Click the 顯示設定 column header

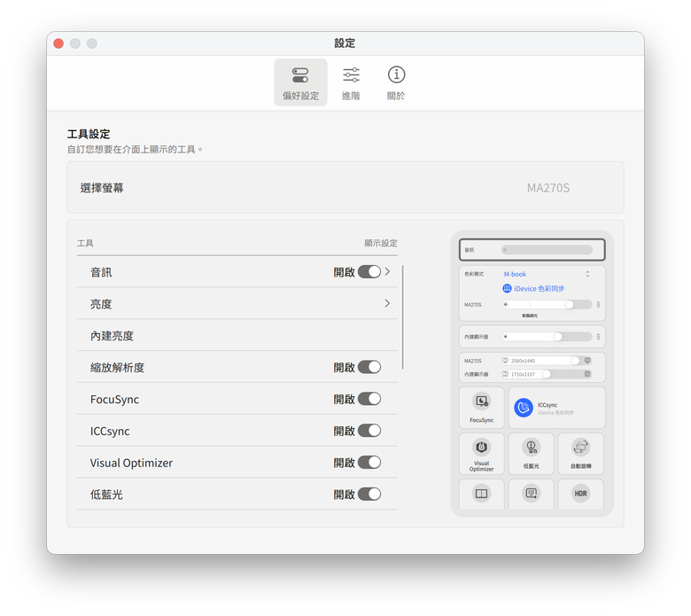pyautogui.click(x=381, y=244)
